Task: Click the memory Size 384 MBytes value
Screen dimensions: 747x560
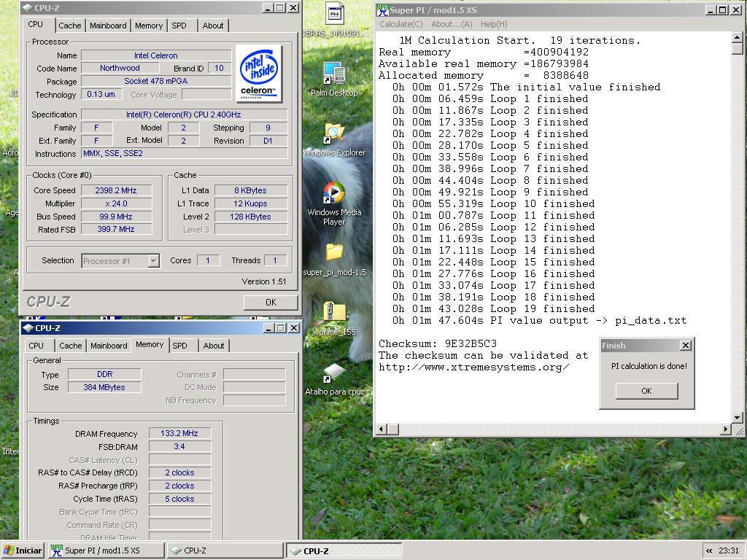Action: [104, 387]
